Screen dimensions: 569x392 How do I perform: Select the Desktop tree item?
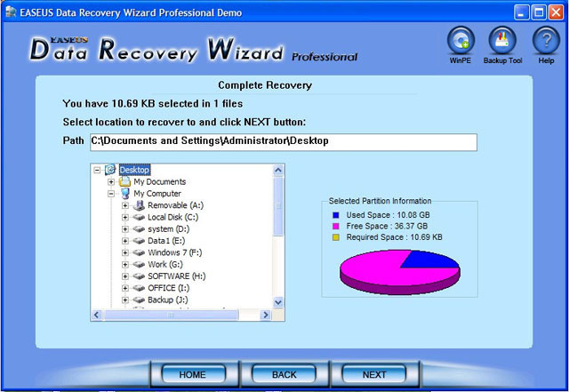(134, 170)
